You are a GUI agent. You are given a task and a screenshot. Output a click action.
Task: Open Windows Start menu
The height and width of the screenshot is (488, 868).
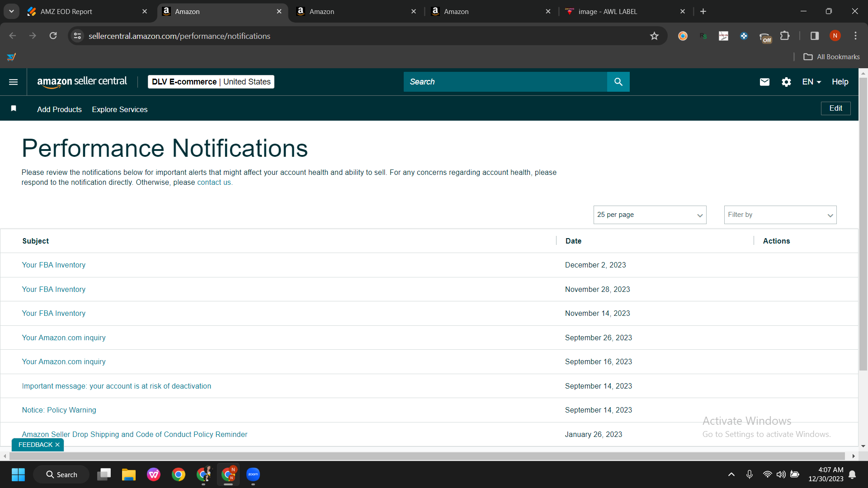[x=18, y=474]
